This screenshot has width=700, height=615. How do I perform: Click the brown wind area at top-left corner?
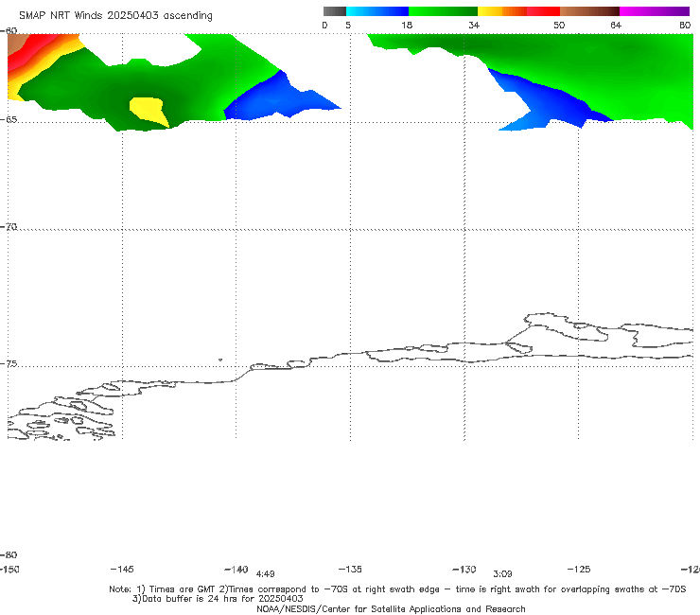[x=16, y=43]
